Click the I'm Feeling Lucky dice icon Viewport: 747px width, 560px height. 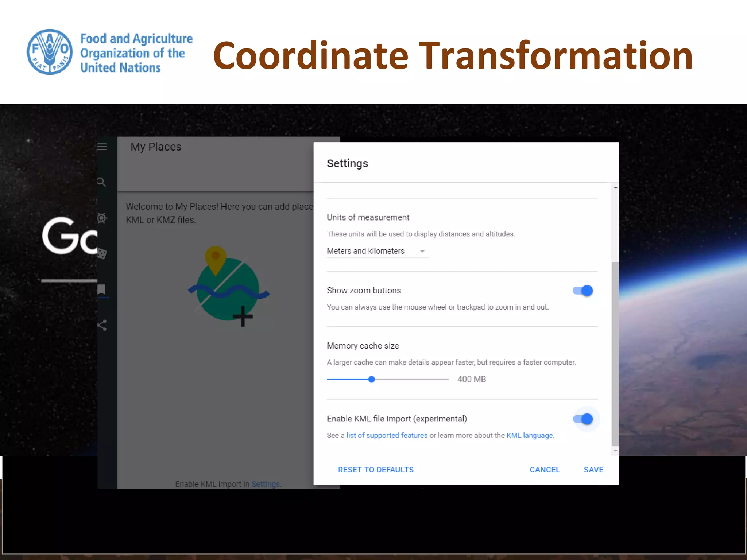(102, 254)
